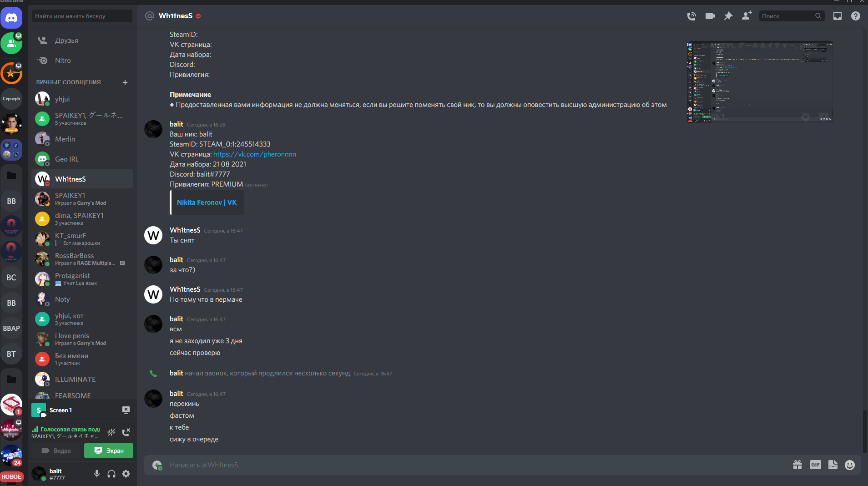Click the green Экран share button

109,451
